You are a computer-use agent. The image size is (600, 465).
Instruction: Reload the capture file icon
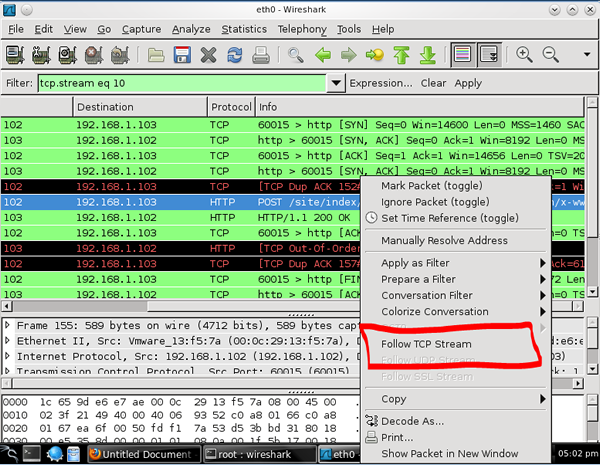[235, 55]
